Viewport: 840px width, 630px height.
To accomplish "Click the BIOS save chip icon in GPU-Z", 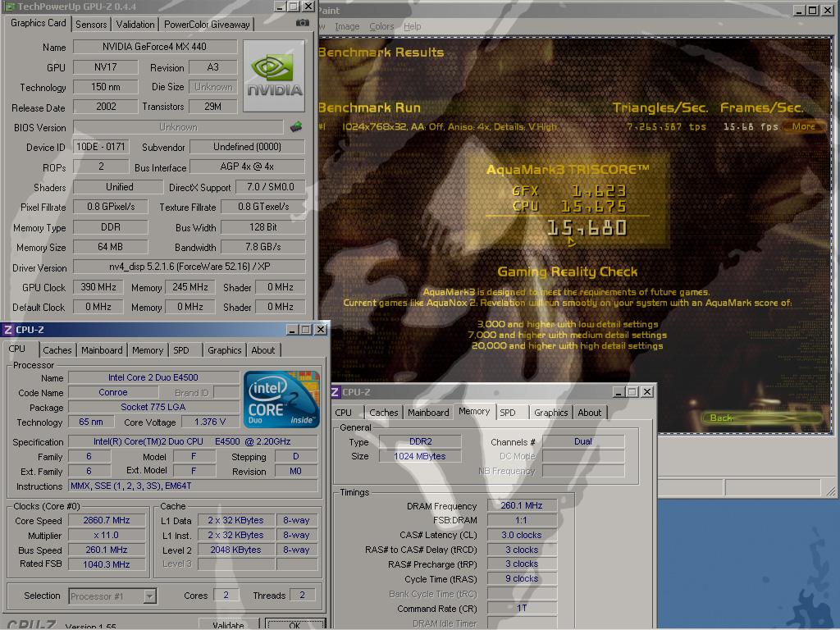I will coord(295,127).
